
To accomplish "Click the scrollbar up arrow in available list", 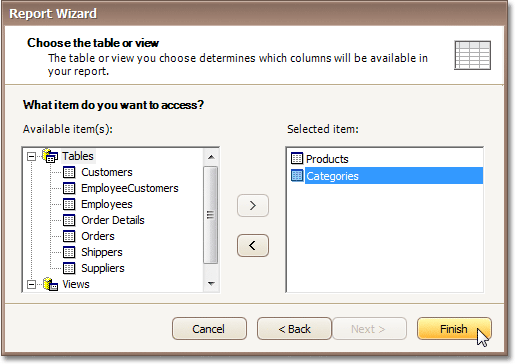I will coord(211,157).
